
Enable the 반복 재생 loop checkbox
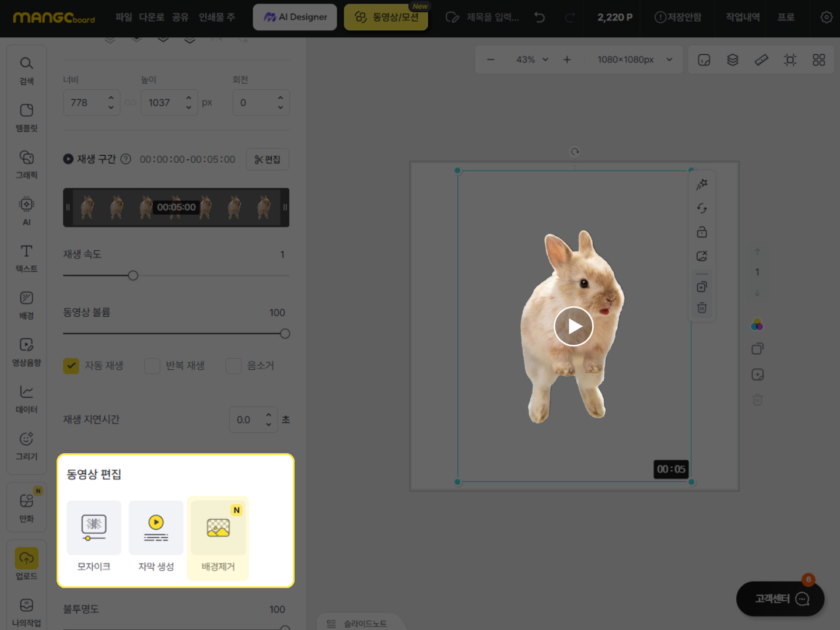(x=152, y=366)
